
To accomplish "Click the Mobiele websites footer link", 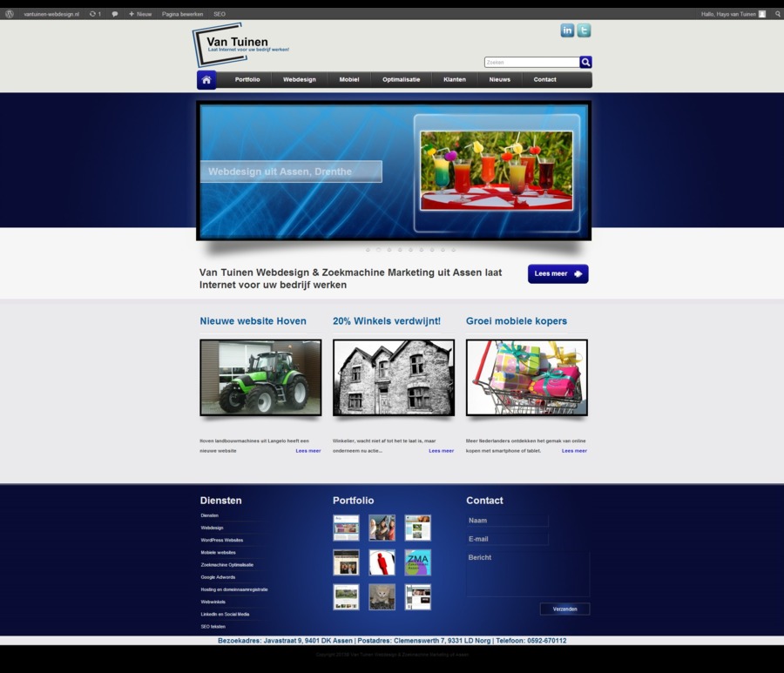I will 218,553.
